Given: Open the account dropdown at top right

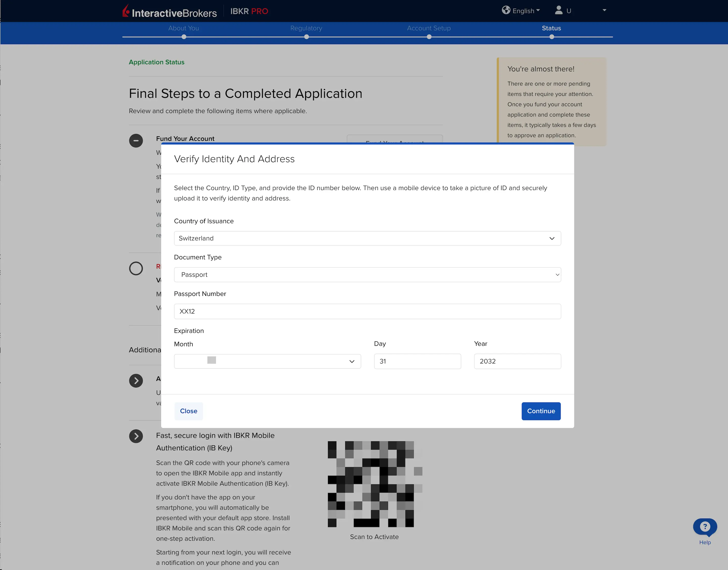Looking at the screenshot, I should click(604, 10).
